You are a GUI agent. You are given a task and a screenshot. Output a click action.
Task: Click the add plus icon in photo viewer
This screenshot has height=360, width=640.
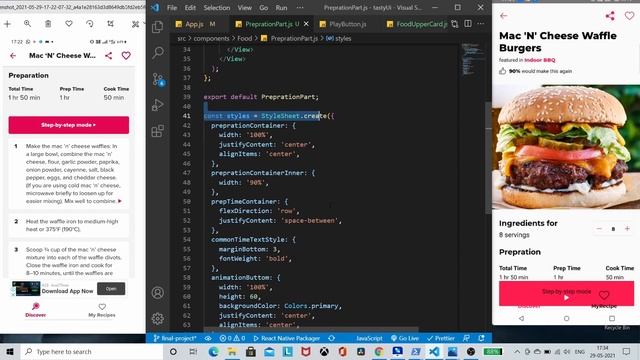point(7,24)
